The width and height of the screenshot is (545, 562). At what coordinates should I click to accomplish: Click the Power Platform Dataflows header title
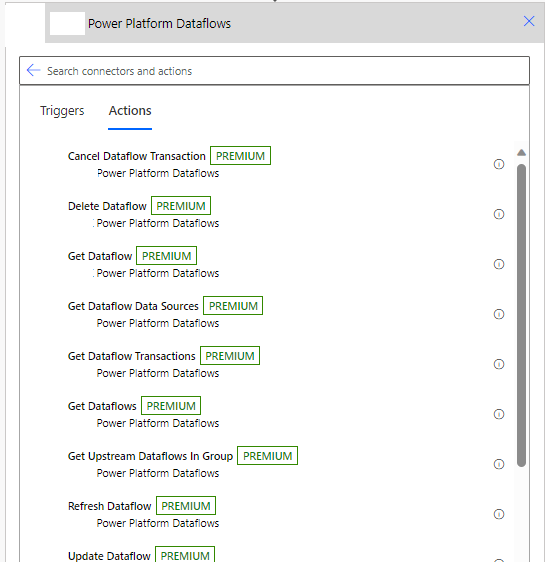click(159, 24)
